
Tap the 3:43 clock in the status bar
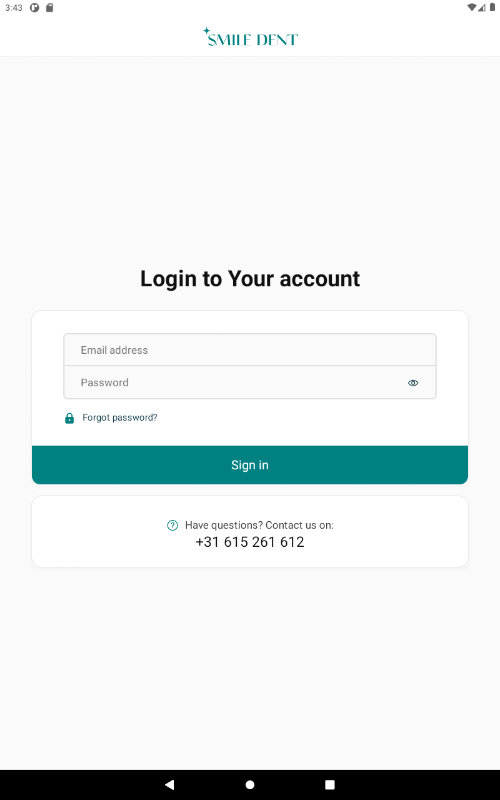click(14, 8)
